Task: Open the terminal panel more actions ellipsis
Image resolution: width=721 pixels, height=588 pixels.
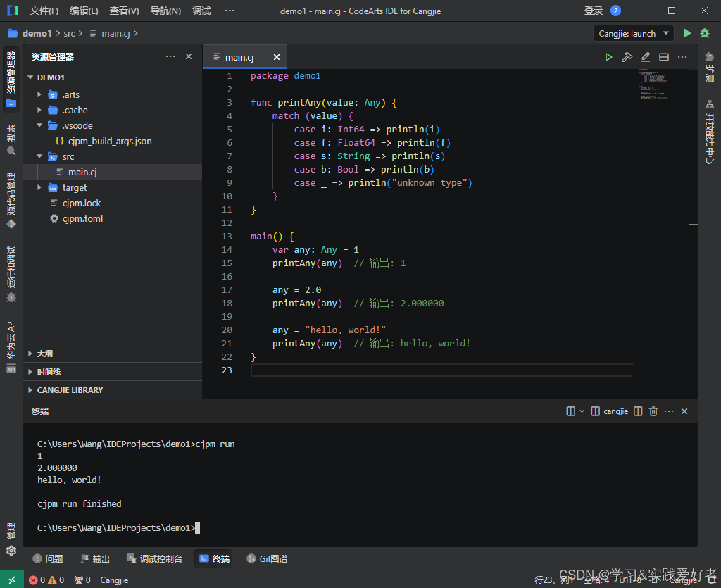Action: [x=669, y=411]
